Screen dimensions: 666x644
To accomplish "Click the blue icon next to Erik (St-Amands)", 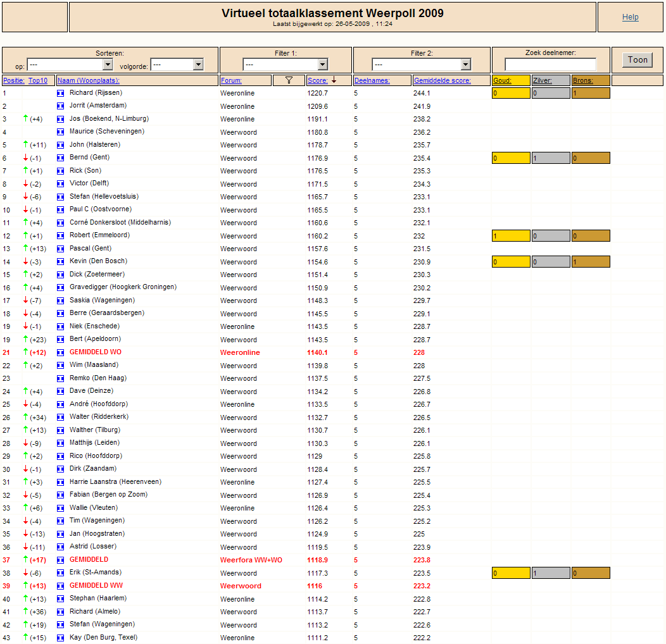I will (x=61, y=573).
